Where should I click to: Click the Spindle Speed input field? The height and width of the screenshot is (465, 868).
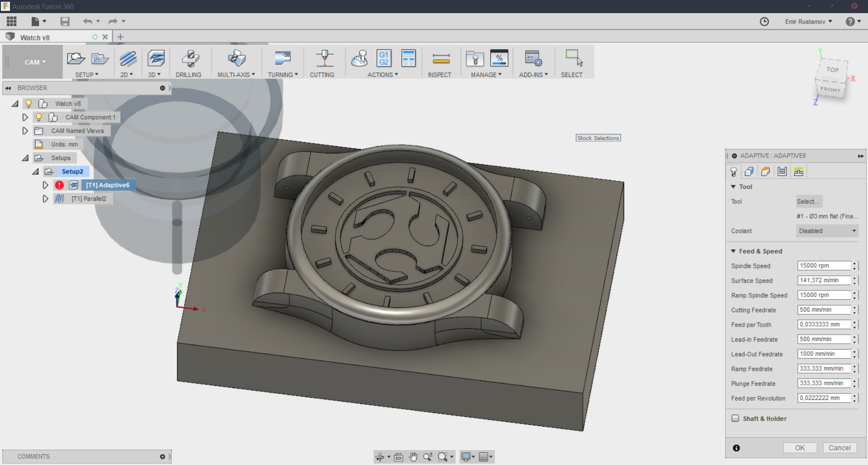pyautogui.click(x=824, y=266)
